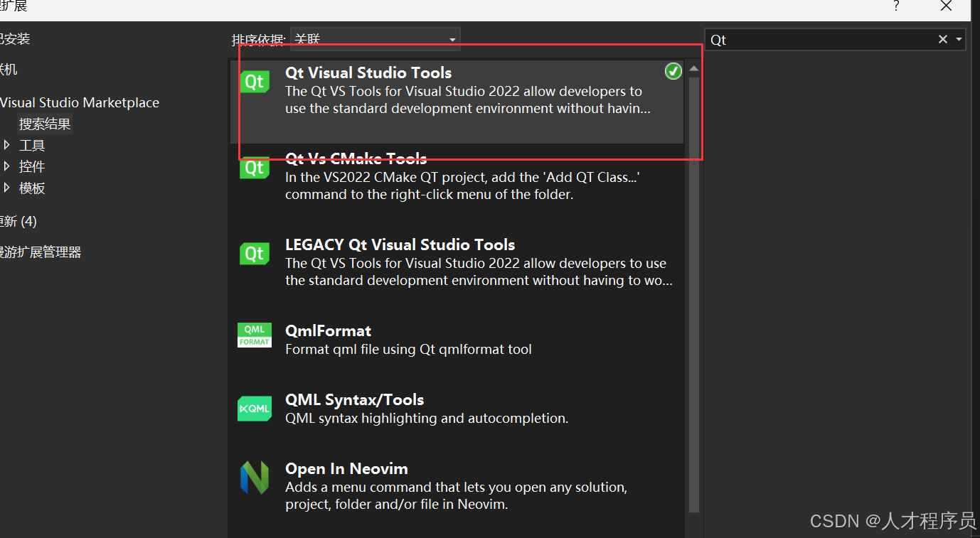Click the Qt Visual Studio Tools icon
This screenshot has width=980, height=538.
255,82
